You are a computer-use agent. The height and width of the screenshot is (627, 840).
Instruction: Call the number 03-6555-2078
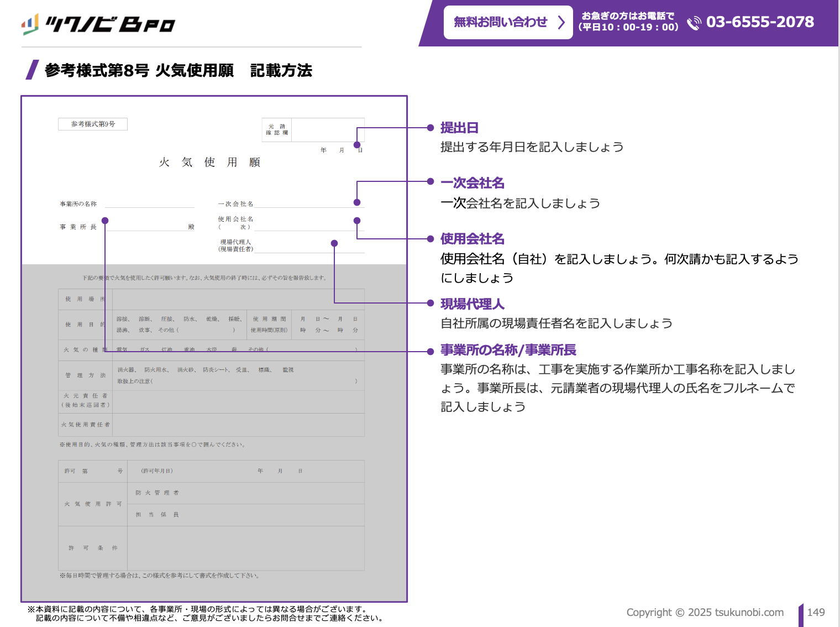coord(760,22)
